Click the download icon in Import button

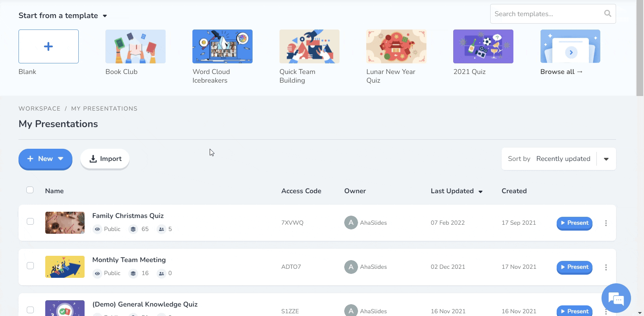point(93,159)
